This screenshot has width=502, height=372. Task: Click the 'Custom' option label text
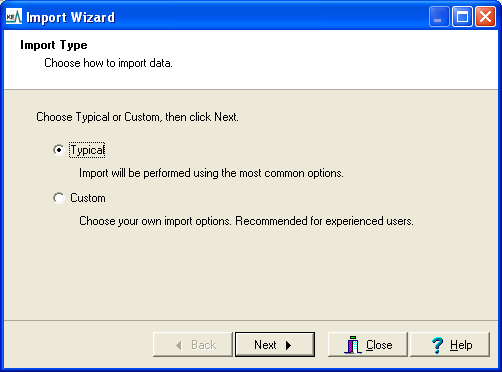(88, 198)
